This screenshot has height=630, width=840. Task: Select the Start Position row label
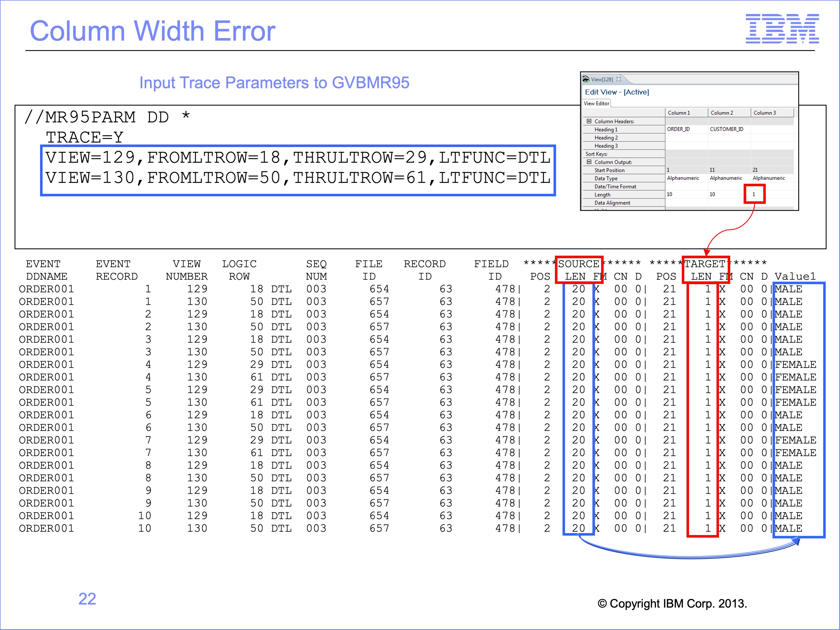(x=609, y=170)
